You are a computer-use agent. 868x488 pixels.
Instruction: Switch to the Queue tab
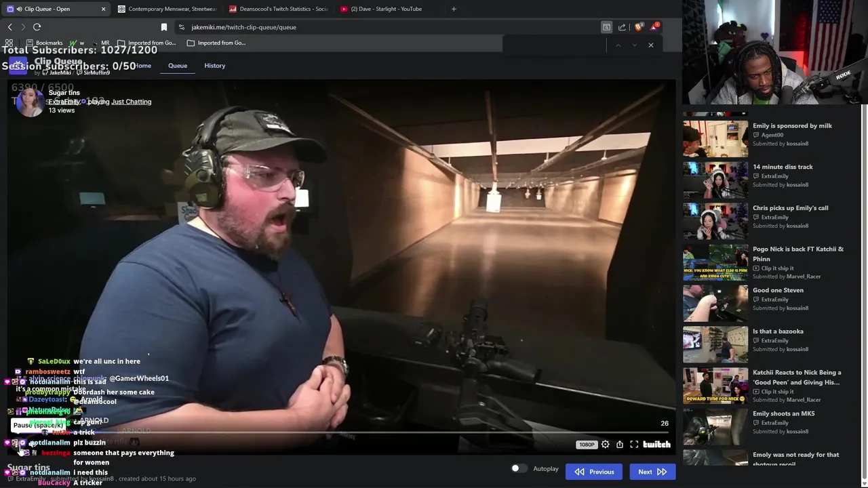click(178, 66)
